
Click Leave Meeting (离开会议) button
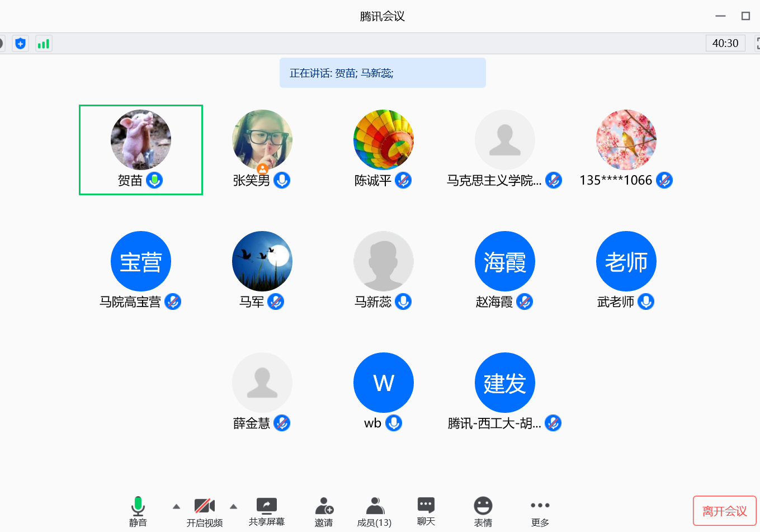pos(724,511)
